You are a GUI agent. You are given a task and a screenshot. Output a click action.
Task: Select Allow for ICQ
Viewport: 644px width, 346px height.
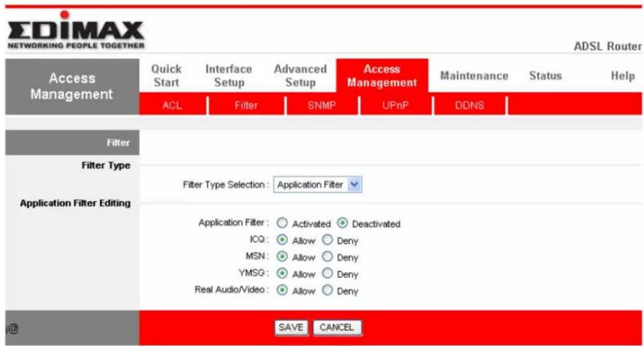282,240
